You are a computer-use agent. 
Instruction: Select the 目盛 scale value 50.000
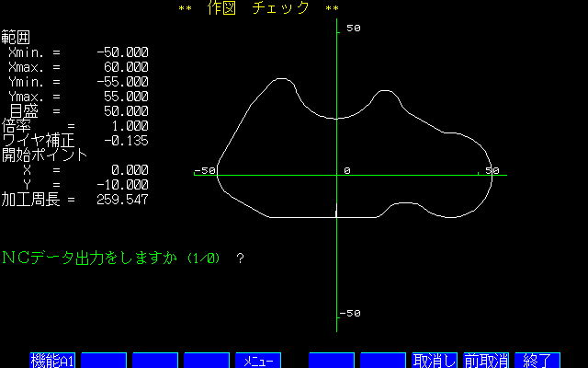[x=126, y=111]
